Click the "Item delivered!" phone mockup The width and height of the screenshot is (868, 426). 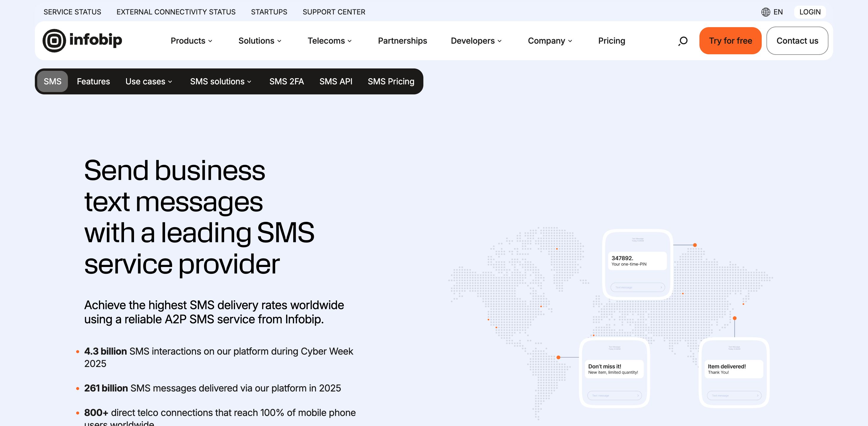[x=734, y=373]
